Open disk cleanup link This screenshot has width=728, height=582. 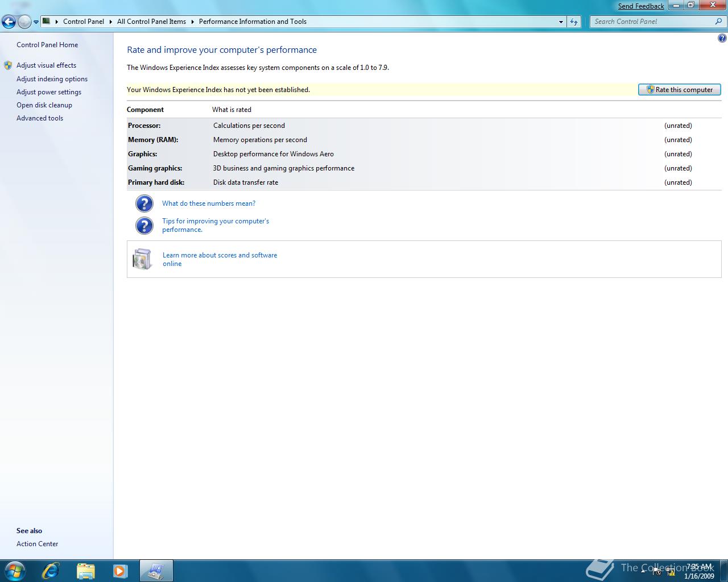pos(44,105)
